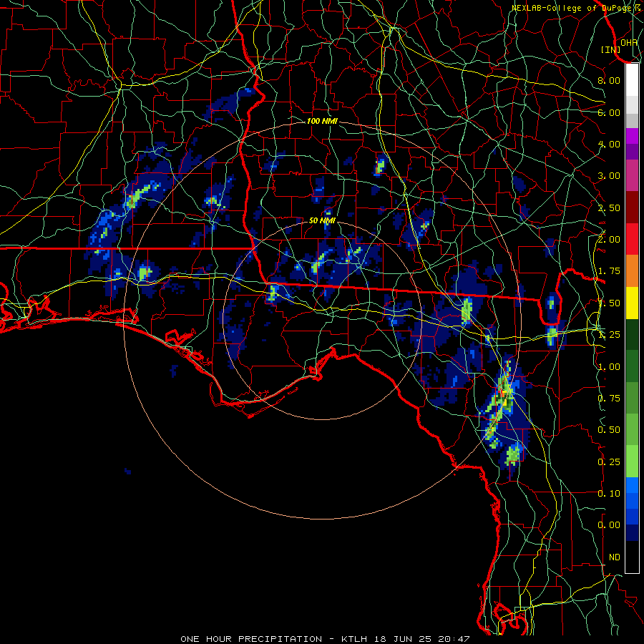Click the OHA product label
This screenshot has height=644, width=644.
click(x=629, y=42)
